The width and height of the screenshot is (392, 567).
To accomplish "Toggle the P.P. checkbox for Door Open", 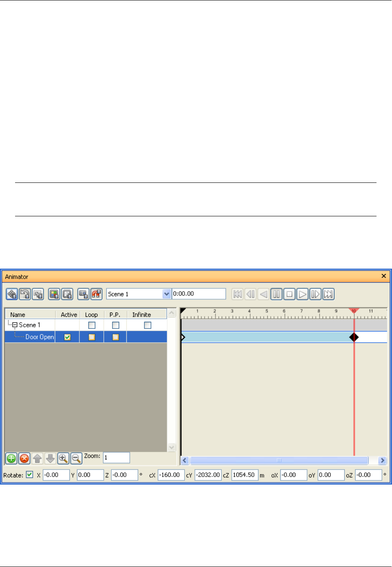I will click(x=115, y=337).
